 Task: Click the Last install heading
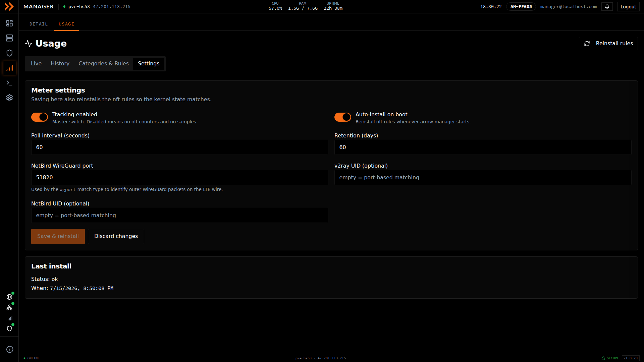click(x=51, y=266)
